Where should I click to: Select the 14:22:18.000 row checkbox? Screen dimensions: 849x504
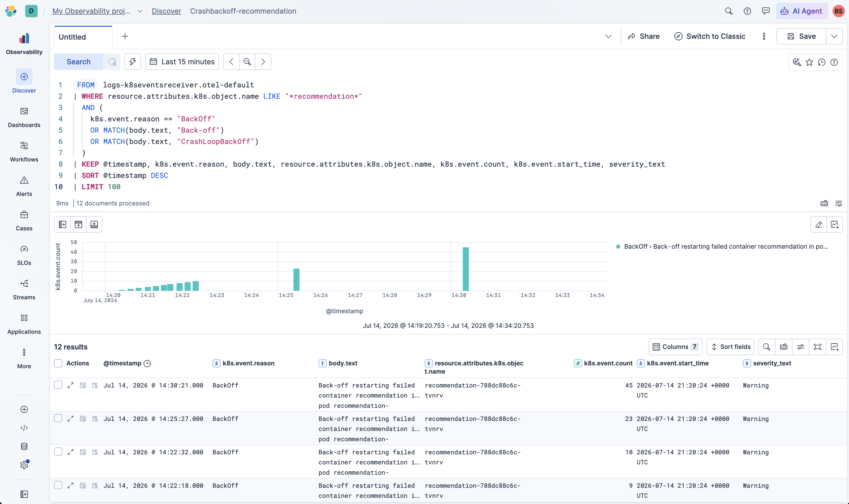(x=58, y=485)
